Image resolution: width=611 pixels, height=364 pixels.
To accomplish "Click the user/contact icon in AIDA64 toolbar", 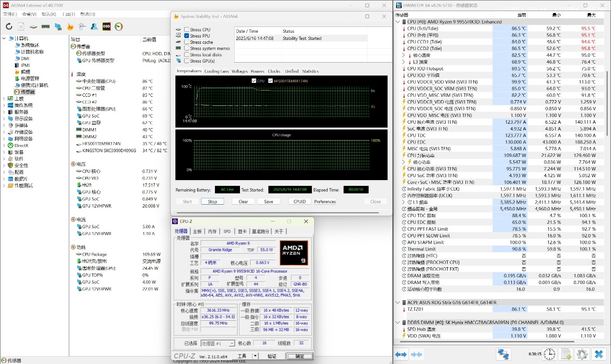I will point(94,26).
